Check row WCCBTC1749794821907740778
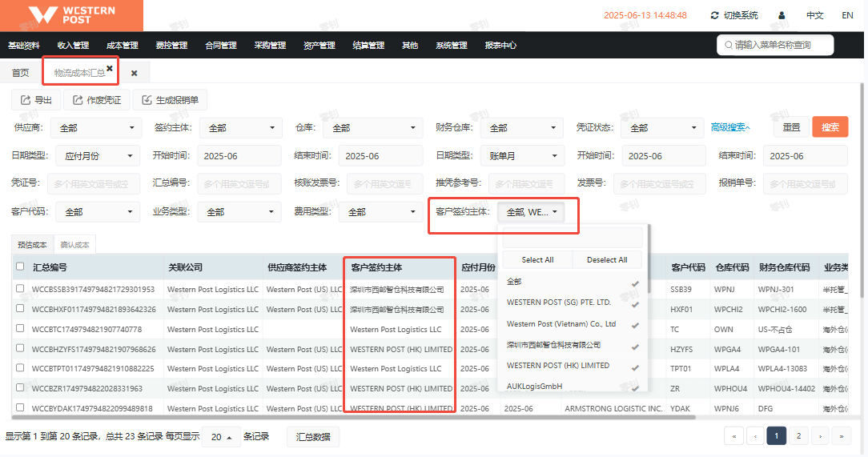This screenshot has width=868, height=457. point(21,328)
